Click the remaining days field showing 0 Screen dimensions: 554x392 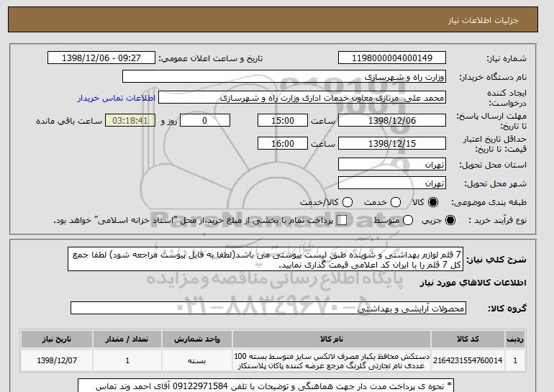click(205, 120)
